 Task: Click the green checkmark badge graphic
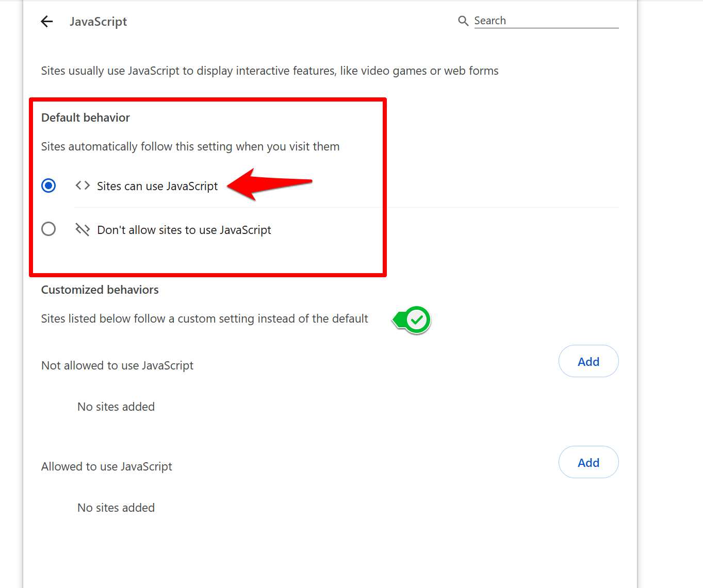(411, 320)
